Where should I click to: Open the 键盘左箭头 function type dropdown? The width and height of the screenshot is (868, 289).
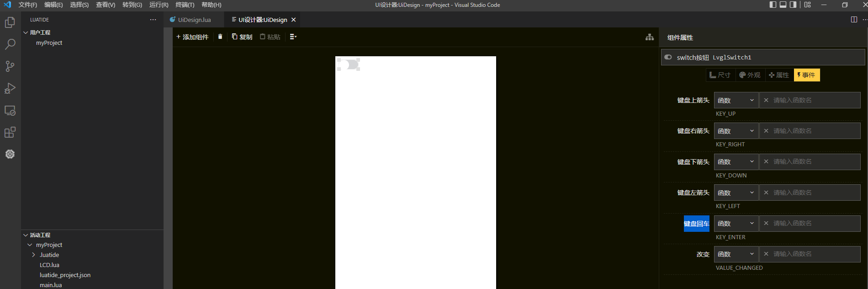pyautogui.click(x=736, y=193)
